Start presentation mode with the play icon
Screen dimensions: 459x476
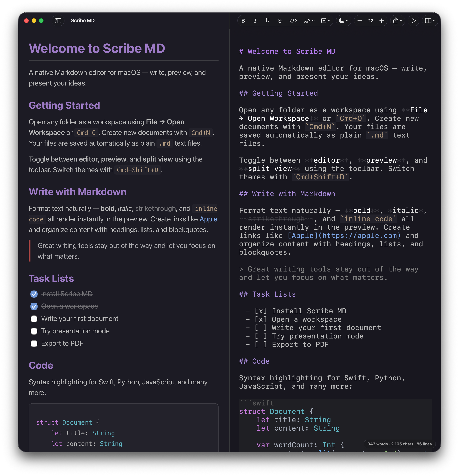(x=414, y=21)
